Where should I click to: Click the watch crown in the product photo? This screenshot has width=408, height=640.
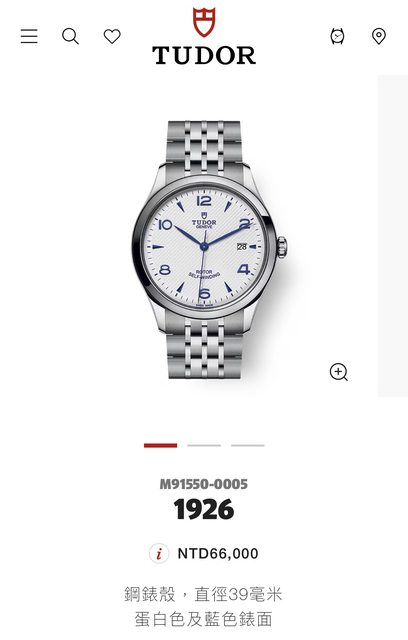coord(282,247)
